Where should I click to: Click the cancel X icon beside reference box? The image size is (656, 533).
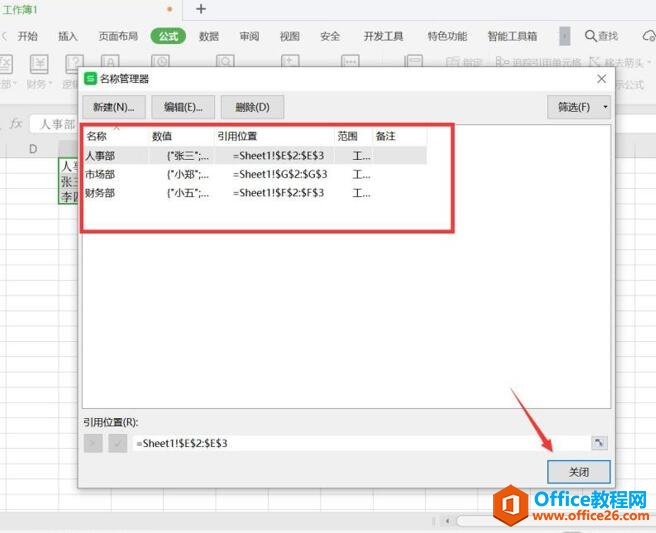coord(93,443)
